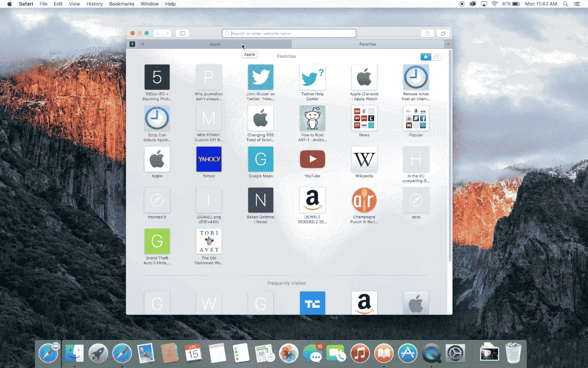Switch to the Favorites tab
Viewport: 588px width, 368px height.
(x=368, y=44)
